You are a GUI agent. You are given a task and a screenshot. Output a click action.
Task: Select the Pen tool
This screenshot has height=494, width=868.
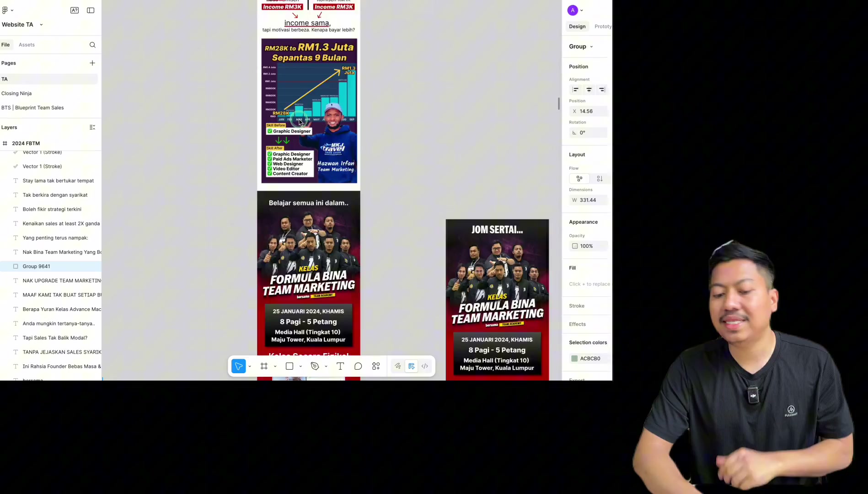coord(315,366)
